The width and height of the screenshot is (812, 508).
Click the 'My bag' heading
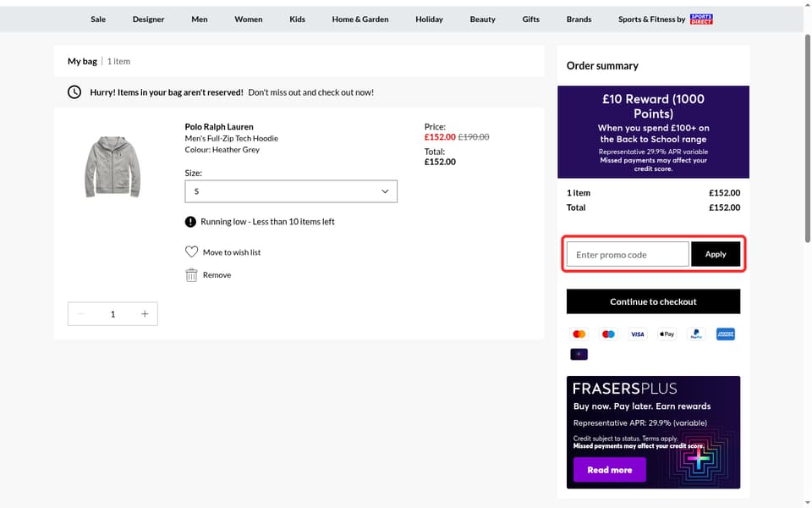82,61
